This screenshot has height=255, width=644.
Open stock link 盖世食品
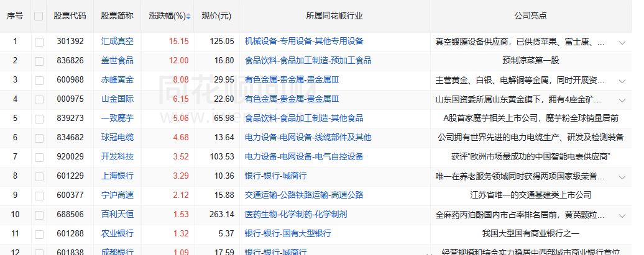[117, 61]
